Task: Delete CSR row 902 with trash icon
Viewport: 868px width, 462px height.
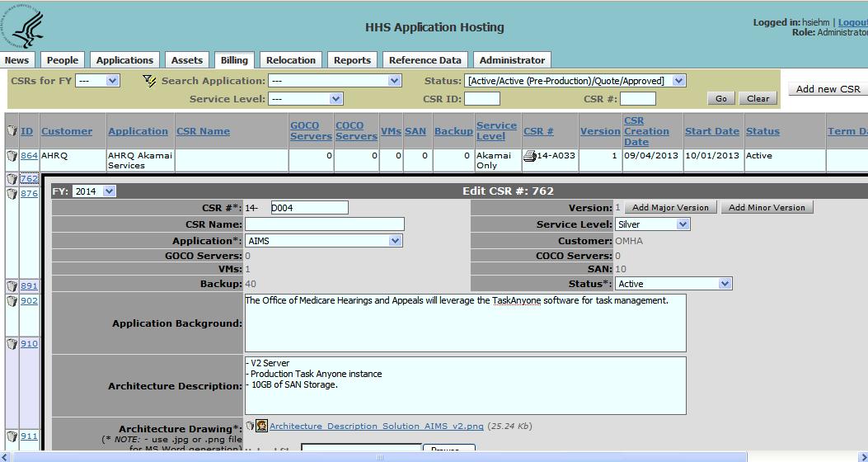Action: [x=12, y=301]
